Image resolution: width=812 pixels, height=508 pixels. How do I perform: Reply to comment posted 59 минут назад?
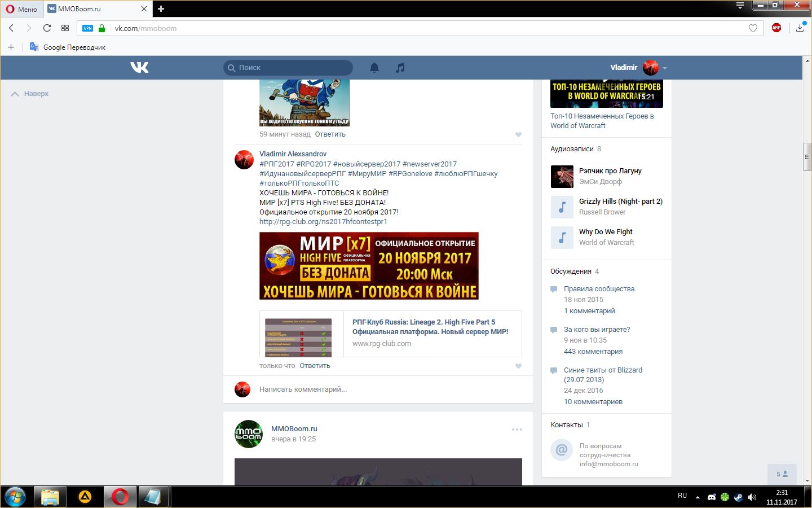coord(330,134)
